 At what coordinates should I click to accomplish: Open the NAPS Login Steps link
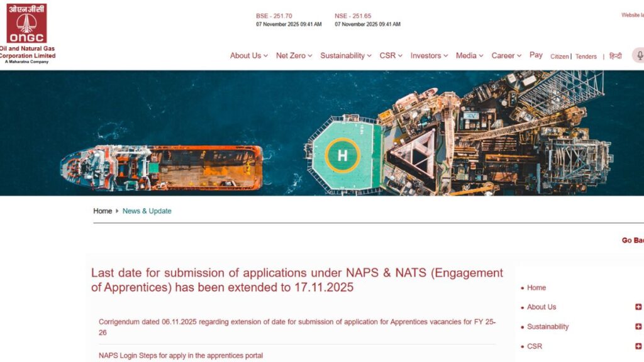pyautogui.click(x=180, y=355)
